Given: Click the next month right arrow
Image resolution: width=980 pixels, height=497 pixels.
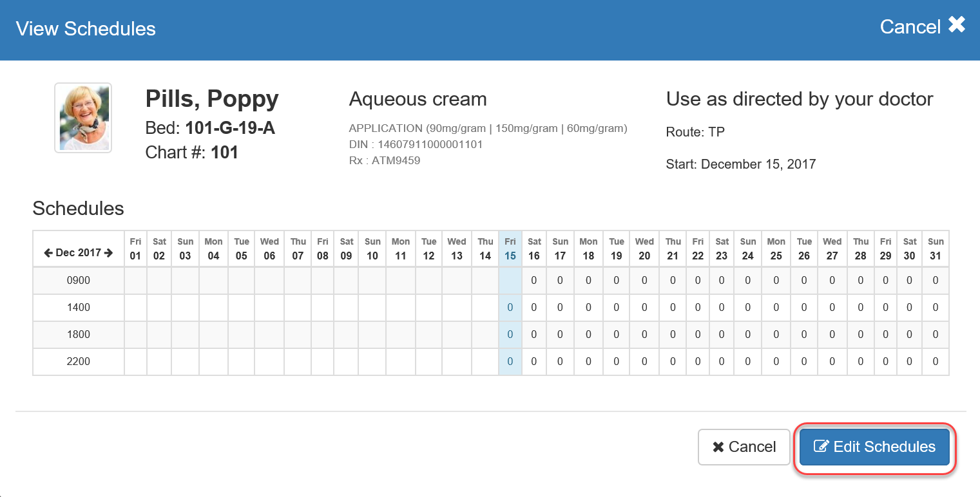Looking at the screenshot, I should (x=109, y=253).
